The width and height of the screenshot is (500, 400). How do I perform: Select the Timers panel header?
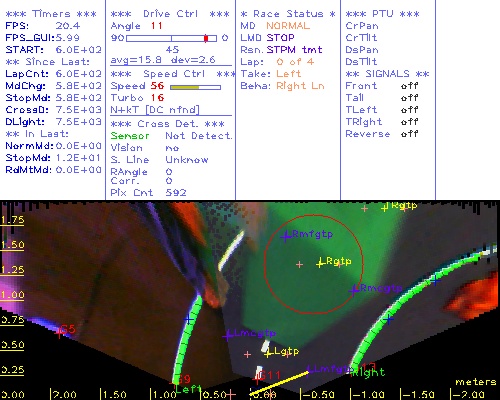(51, 14)
